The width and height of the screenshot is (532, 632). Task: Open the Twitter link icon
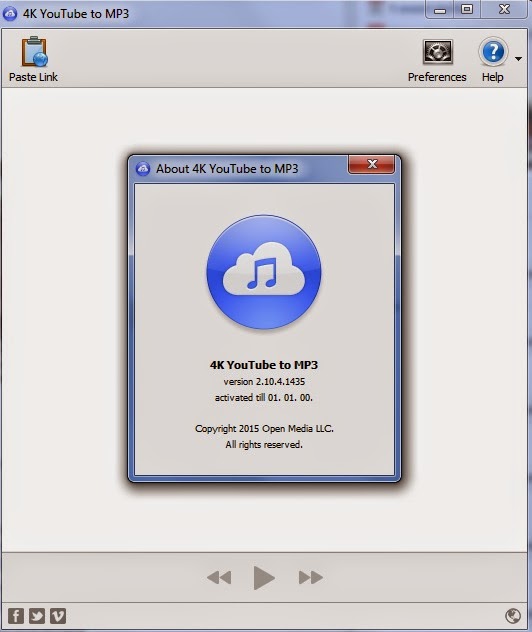pos(37,616)
